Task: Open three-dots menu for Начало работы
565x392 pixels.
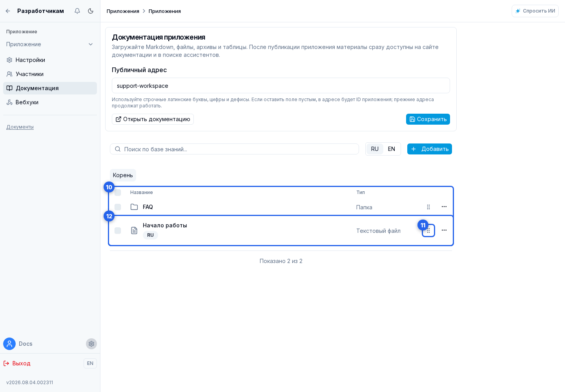Action: pyautogui.click(x=444, y=230)
